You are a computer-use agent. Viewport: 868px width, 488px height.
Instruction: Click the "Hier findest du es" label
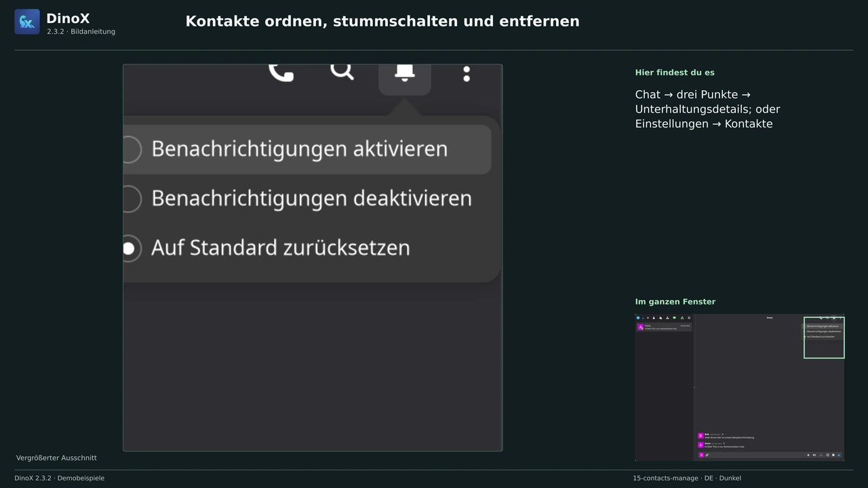[x=675, y=73]
